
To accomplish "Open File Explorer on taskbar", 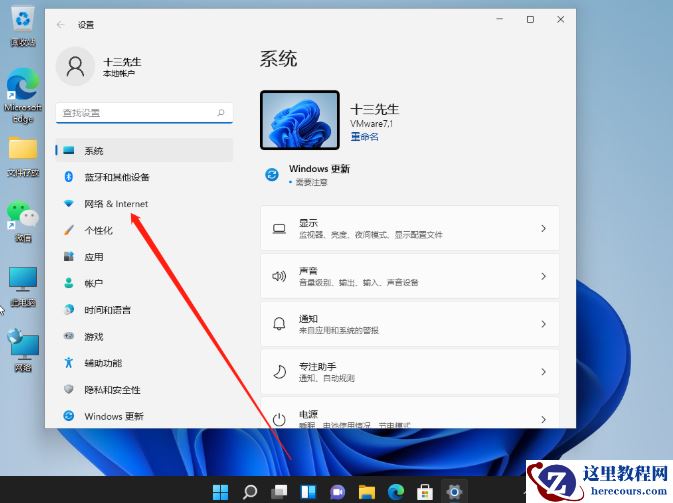I will [367, 491].
